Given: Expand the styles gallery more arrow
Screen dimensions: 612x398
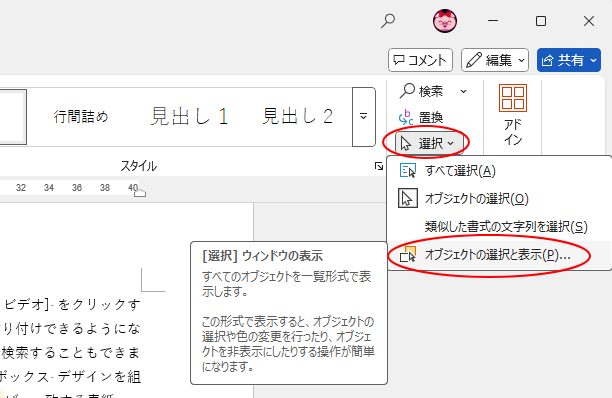Looking at the screenshot, I should 363,117.
